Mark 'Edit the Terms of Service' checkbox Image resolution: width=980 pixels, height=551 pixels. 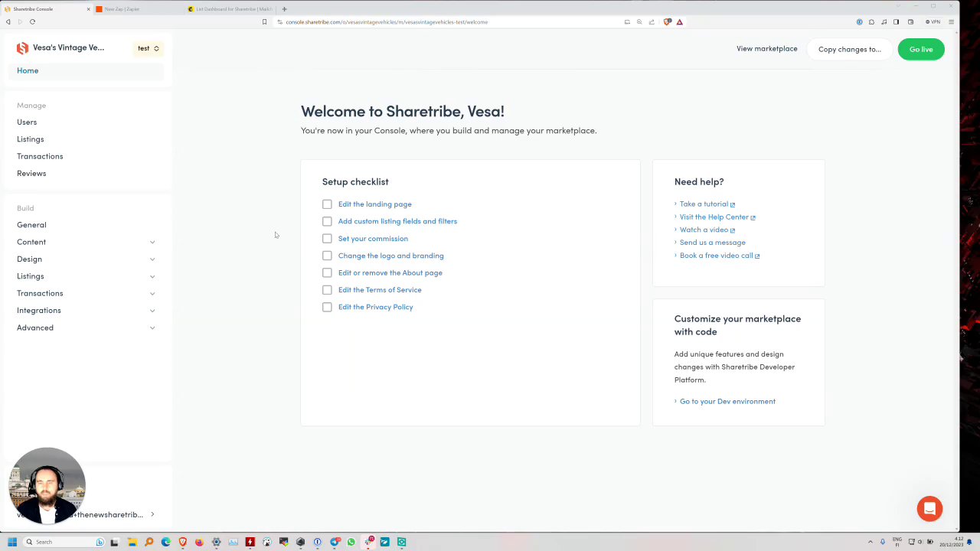[327, 290]
